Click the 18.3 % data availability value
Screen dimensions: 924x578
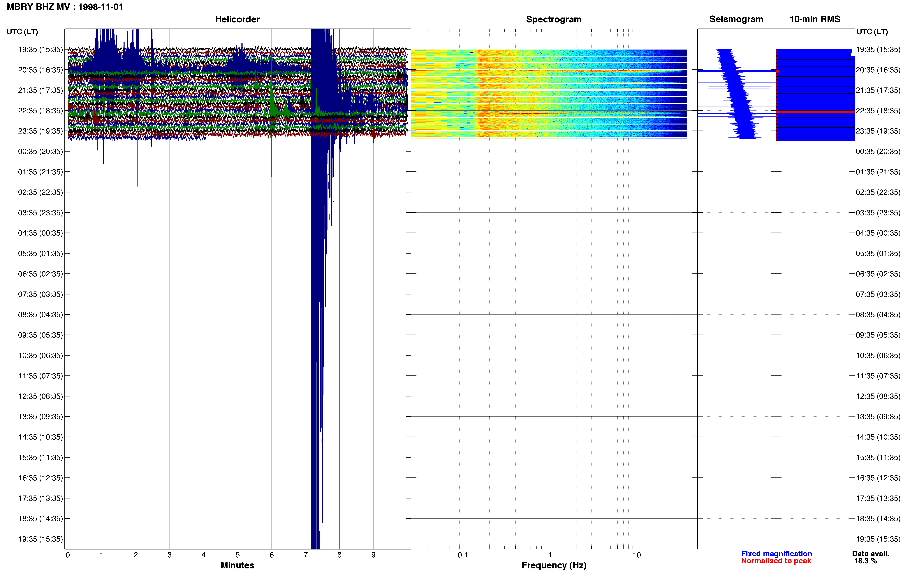(x=865, y=561)
